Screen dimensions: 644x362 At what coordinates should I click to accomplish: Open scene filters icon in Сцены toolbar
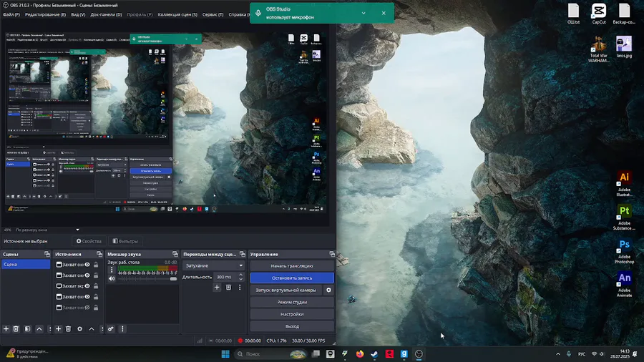27,329
